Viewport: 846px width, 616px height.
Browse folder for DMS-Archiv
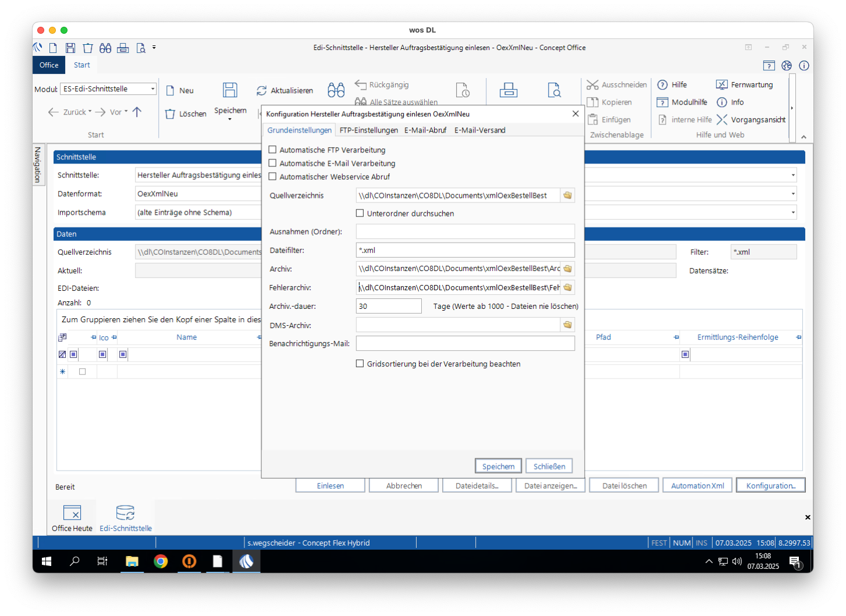click(x=568, y=325)
